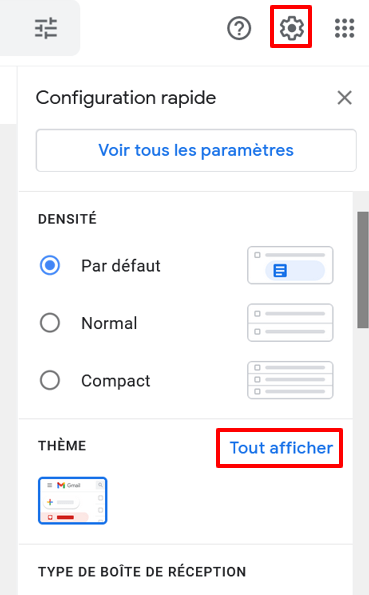369x595 pixels.
Task: Click the Compact density preview image
Action: tap(290, 380)
